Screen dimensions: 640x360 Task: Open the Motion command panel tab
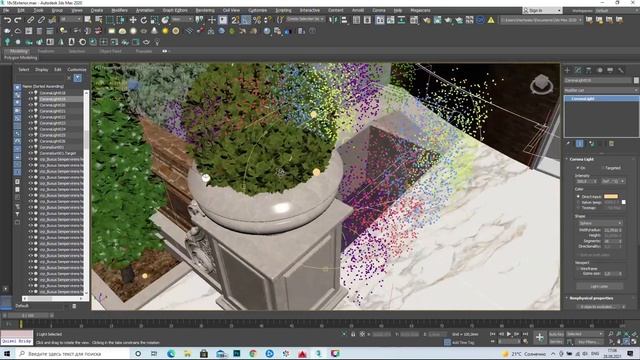point(600,70)
